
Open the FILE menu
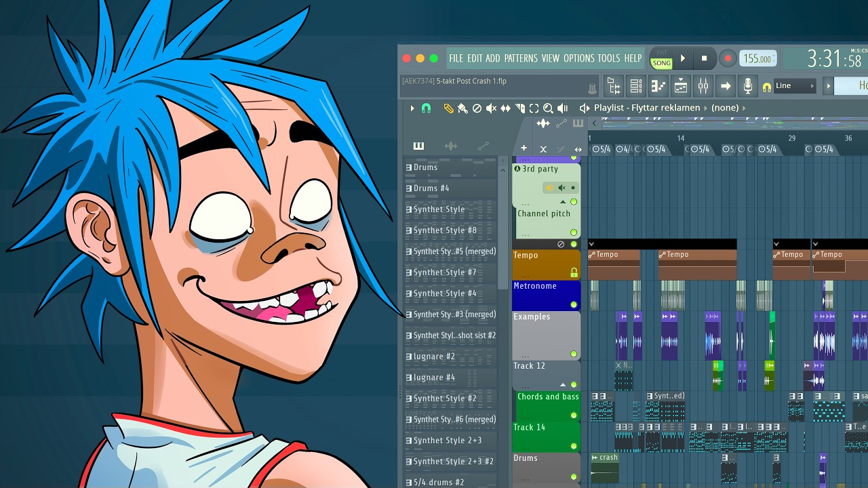pyautogui.click(x=456, y=58)
